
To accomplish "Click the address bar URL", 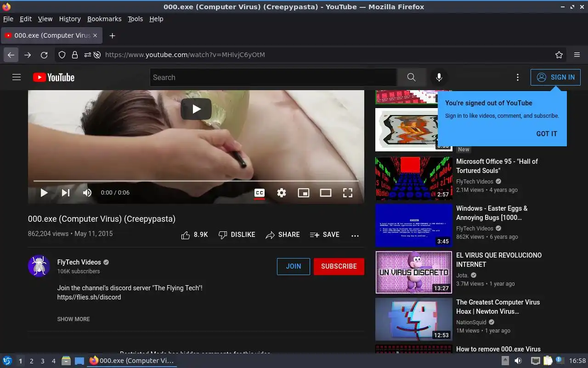I will click(185, 55).
